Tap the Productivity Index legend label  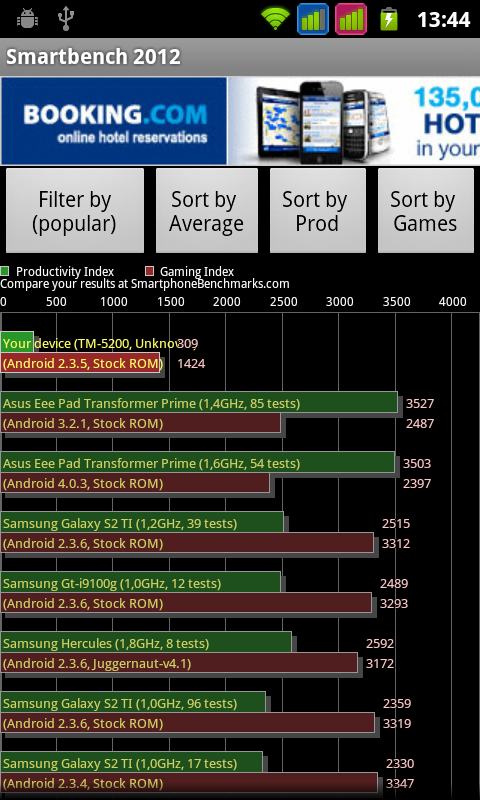point(65,272)
